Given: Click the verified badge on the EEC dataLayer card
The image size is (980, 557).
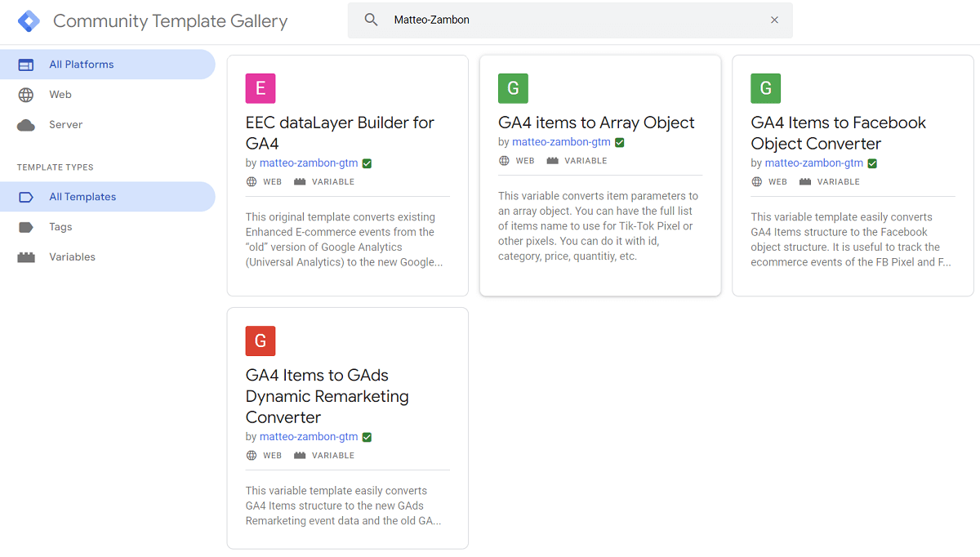Looking at the screenshot, I should pos(367,163).
